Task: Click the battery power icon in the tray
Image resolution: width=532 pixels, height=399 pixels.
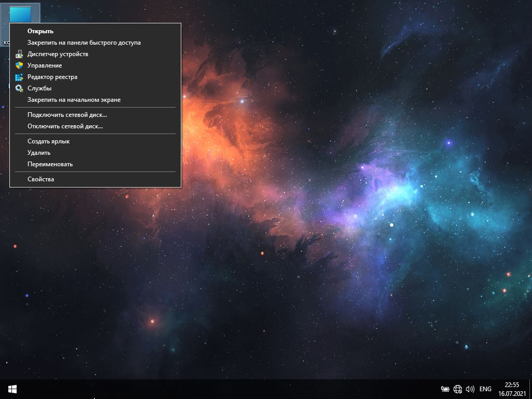Action: pos(445,389)
